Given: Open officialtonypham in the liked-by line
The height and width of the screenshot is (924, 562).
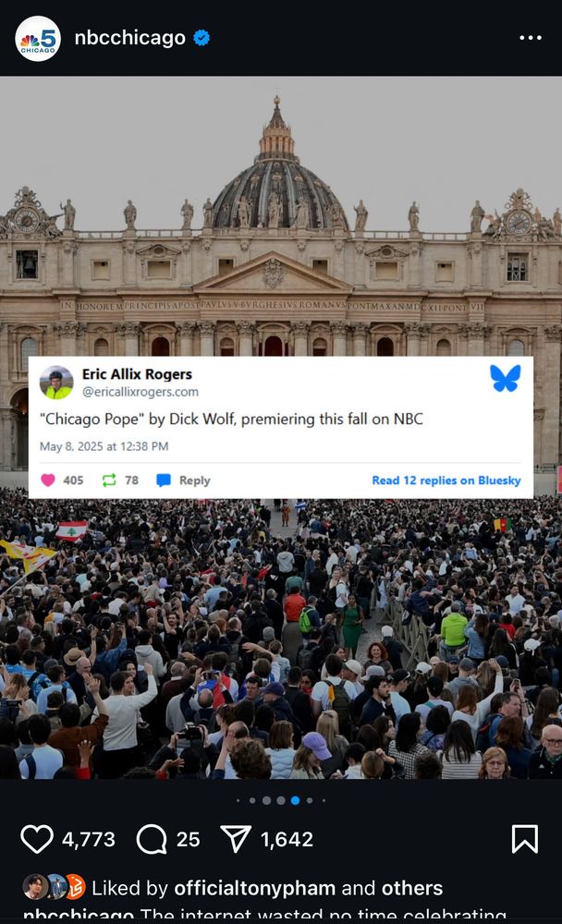Looking at the screenshot, I should tap(255, 887).
